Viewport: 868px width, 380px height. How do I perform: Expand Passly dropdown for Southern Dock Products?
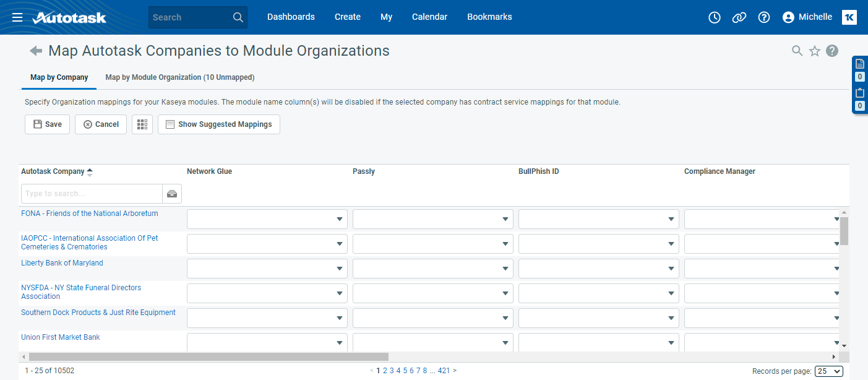coord(505,318)
